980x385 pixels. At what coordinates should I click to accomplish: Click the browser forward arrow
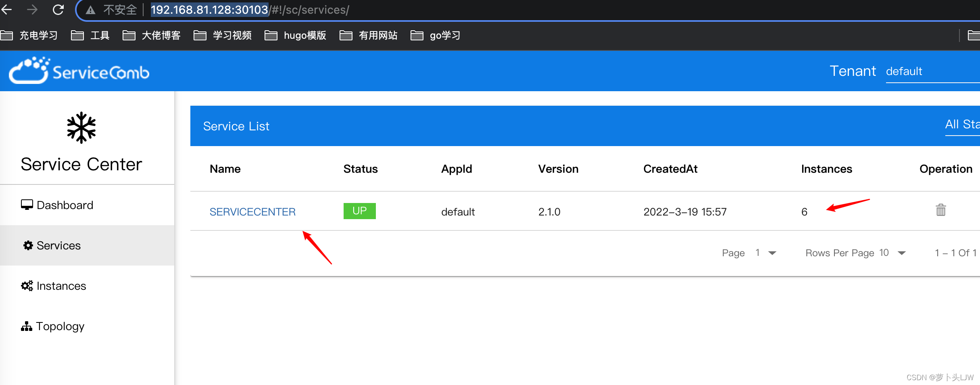(32, 9)
